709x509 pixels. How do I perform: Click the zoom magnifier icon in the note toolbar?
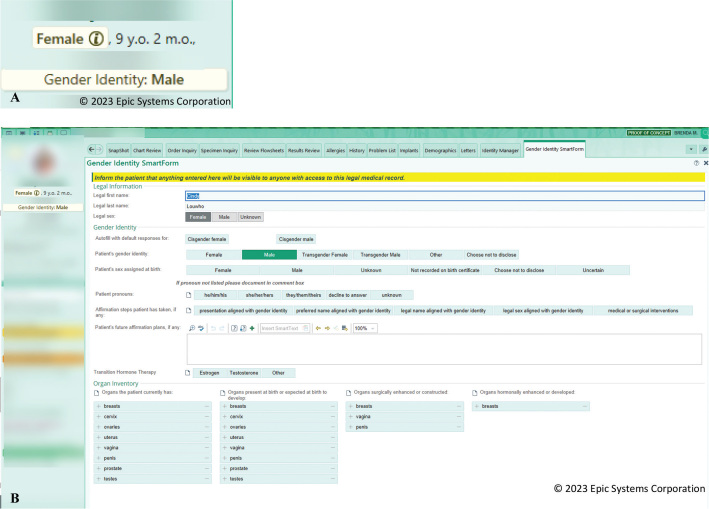(192, 328)
